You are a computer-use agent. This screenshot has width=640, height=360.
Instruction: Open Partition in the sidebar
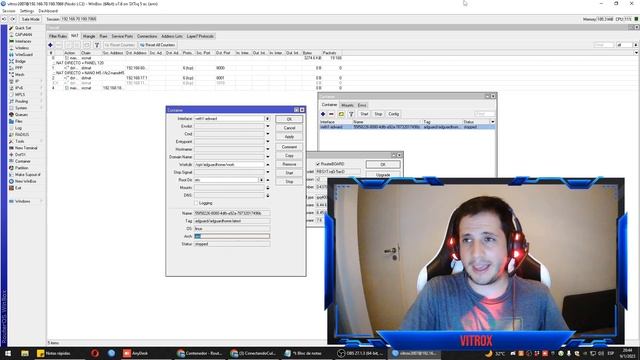coord(22,168)
